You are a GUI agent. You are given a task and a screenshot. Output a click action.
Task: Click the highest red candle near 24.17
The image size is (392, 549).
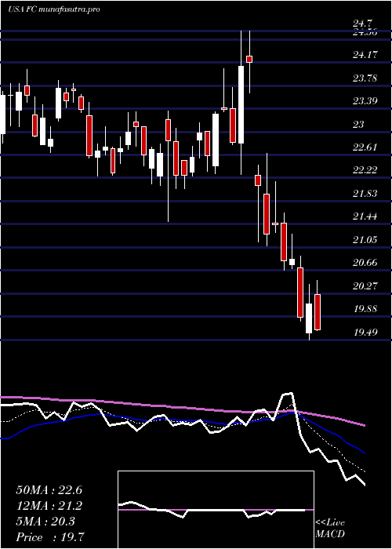click(x=249, y=59)
